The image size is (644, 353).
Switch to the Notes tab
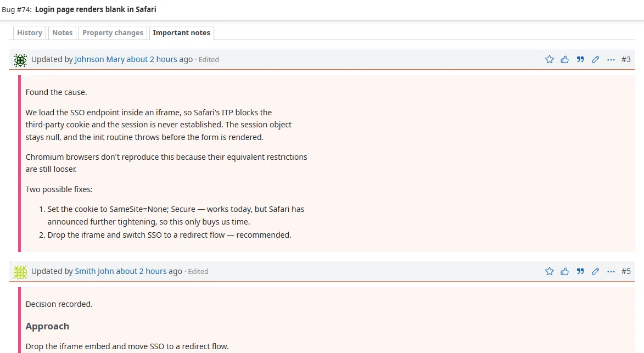pos(63,33)
